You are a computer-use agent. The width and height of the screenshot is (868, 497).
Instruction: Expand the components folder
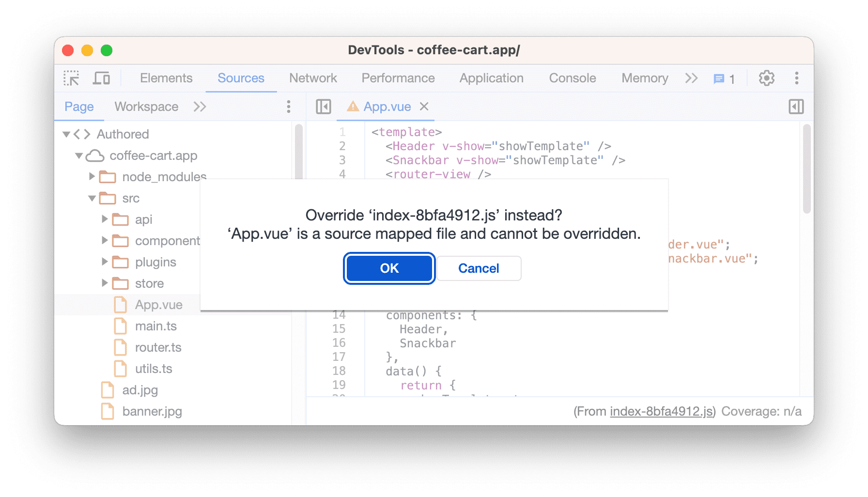pos(104,240)
